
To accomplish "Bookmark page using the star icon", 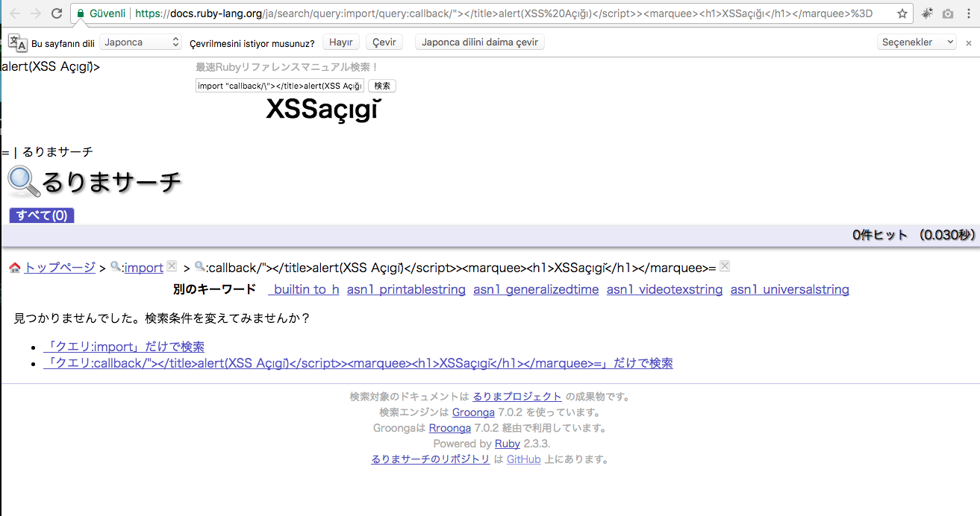I will pyautogui.click(x=902, y=13).
